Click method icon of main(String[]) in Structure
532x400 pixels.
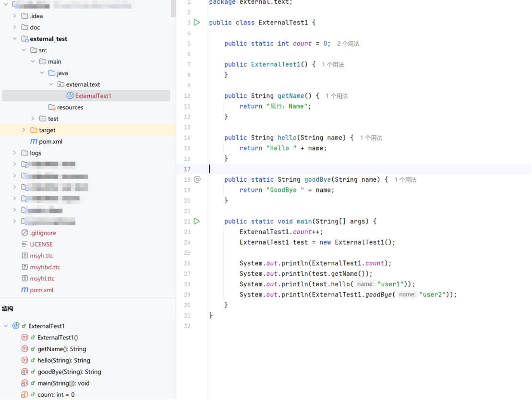click(x=24, y=383)
